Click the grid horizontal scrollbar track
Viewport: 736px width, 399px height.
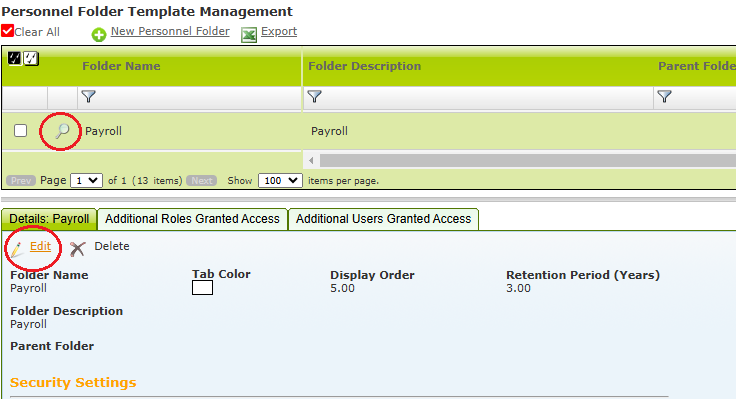(x=528, y=161)
